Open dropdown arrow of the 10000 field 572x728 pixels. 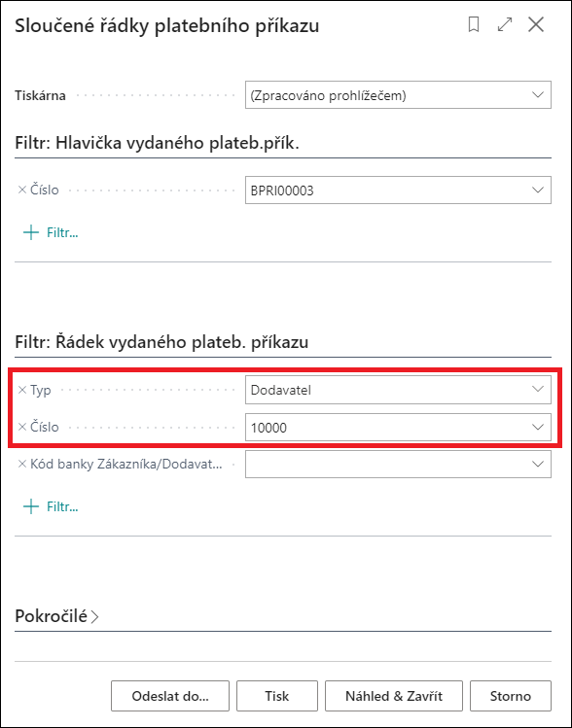click(x=538, y=427)
